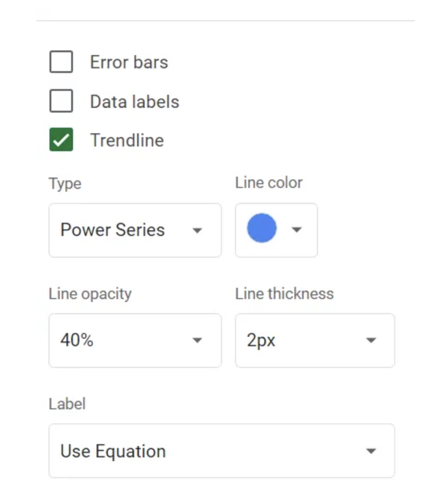This screenshot has height=504, width=439.
Task: Select the blue line color circle
Action: [262, 228]
